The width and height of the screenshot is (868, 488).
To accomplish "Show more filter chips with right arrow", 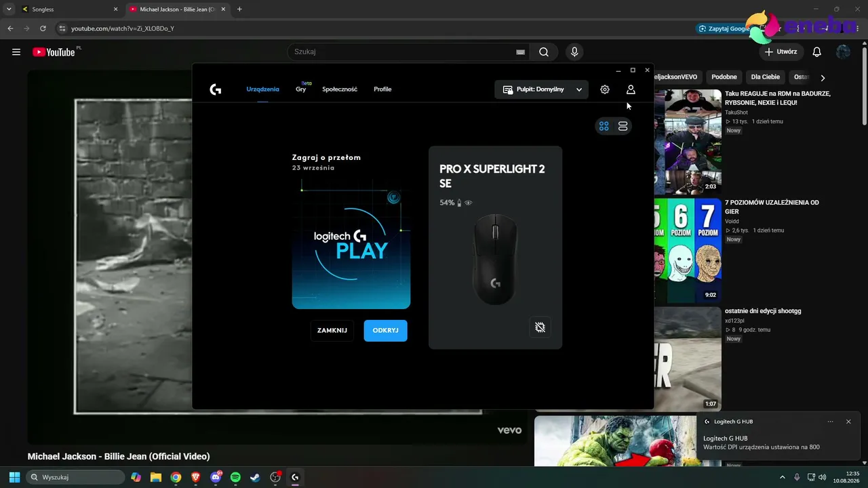I will click(x=823, y=78).
